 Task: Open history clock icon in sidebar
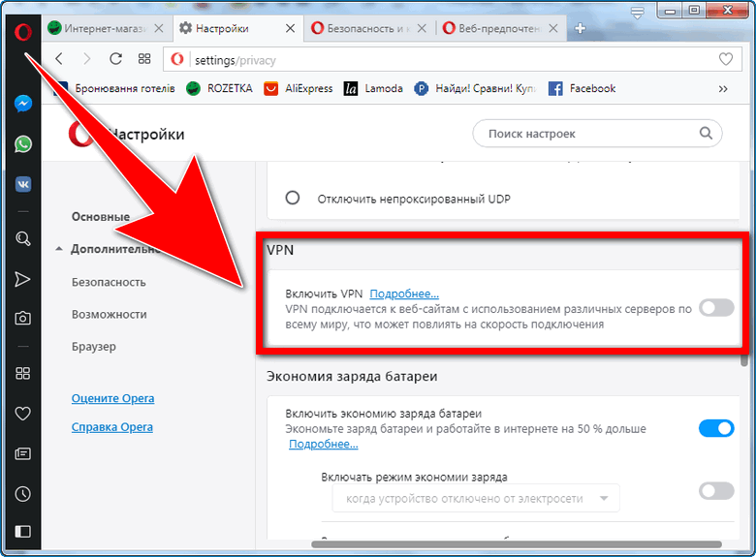click(22, 494)
